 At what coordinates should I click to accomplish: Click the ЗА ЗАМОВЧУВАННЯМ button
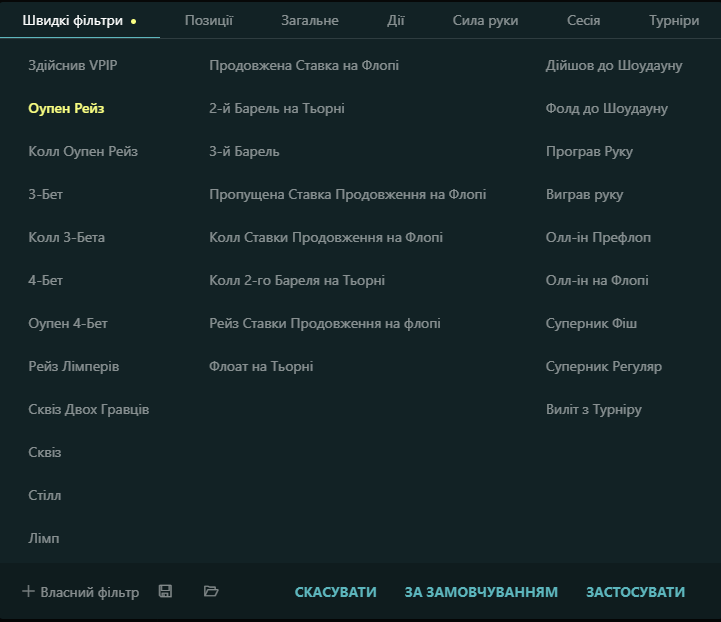[481, 592]
